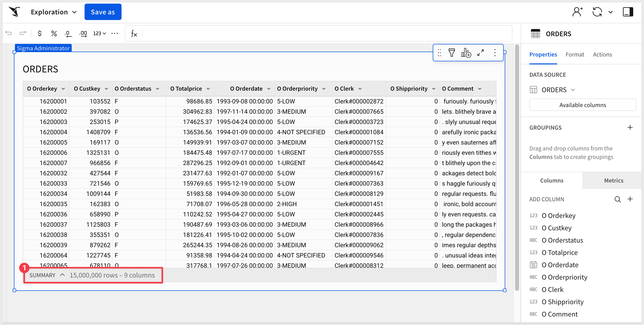Open the element's three-dot more menu
Image resolution: width=644 pixels, height=325 pixels.
pyautogui.click(x=495, y=53)
